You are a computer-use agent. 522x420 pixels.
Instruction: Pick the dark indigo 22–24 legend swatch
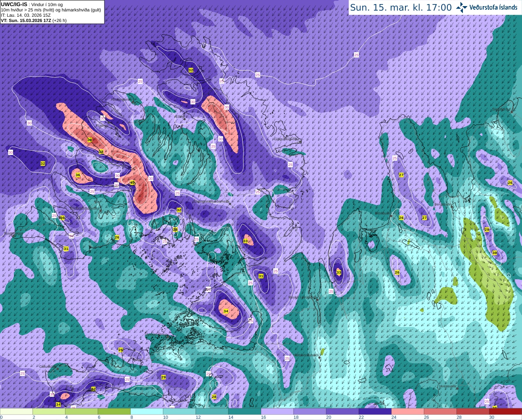tap(375, 411)
